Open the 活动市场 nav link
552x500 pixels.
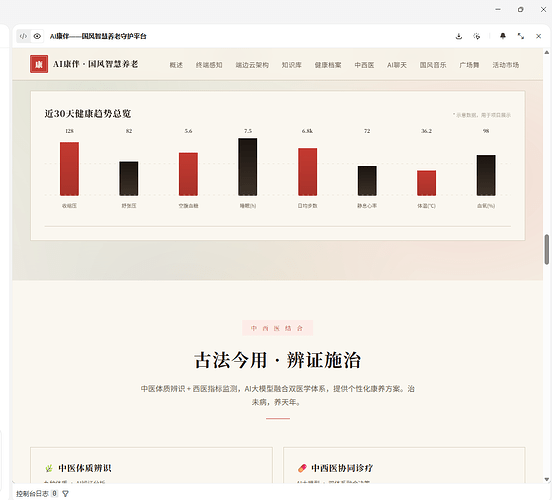click(506, 65)
